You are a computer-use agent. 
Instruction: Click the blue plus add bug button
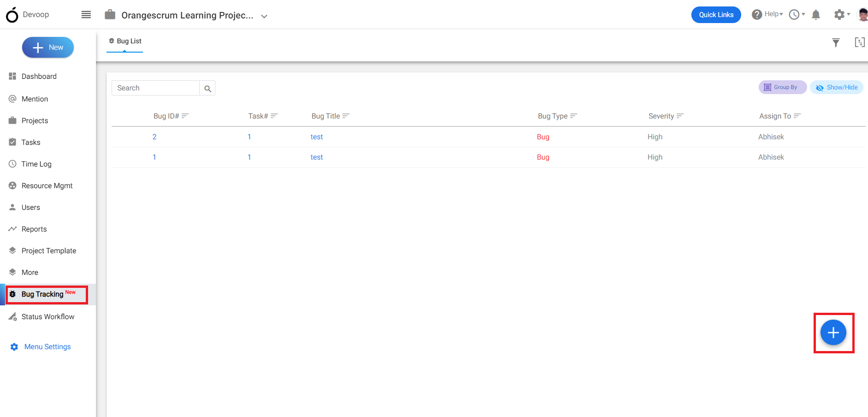point(833,333)
